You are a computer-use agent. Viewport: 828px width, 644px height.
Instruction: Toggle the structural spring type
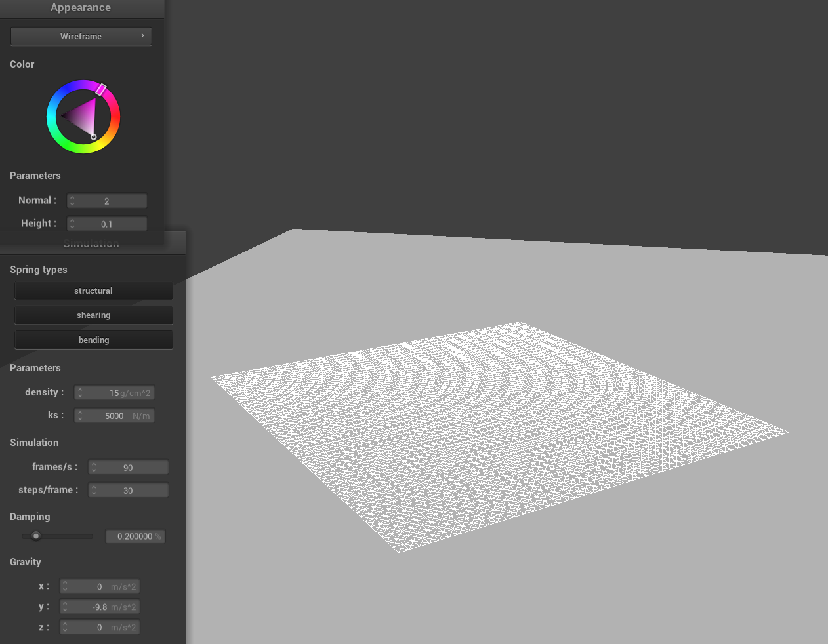[x=93, y=291]
